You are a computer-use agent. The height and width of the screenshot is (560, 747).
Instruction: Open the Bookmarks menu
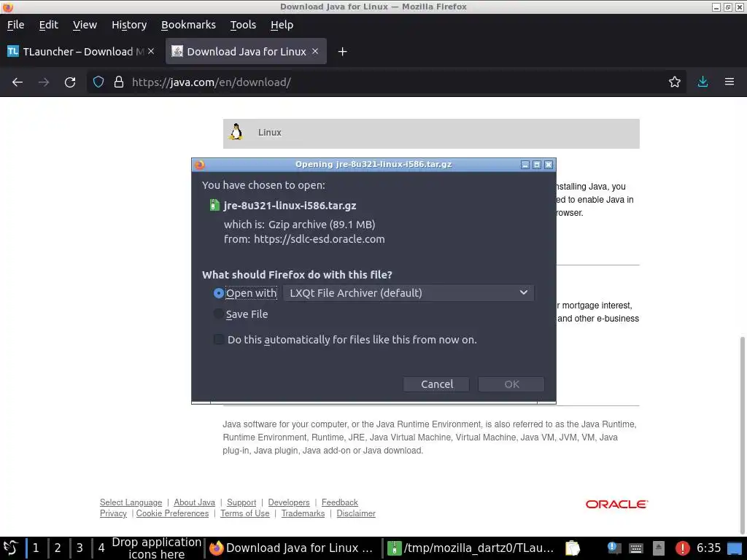click(x=188, y=25)
